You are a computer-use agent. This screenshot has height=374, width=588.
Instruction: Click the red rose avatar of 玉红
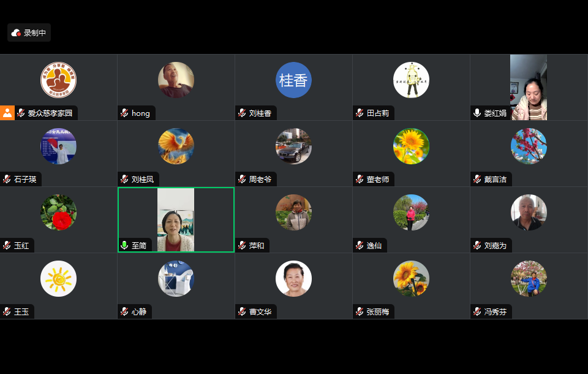[59, 213]
